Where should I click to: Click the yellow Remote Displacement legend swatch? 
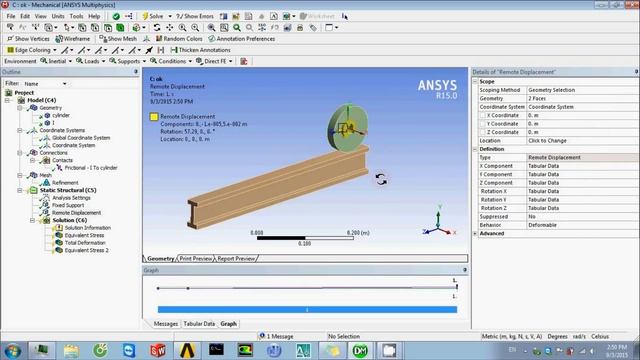coord(154,117)
